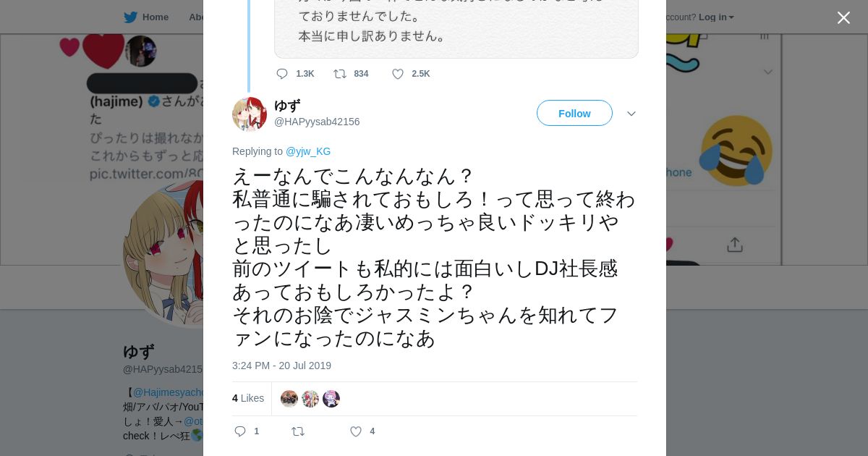Reply to ゆず's tweet
Image resolution: width=868 pixels, height=456 pixels.
(x=240, y=431)
